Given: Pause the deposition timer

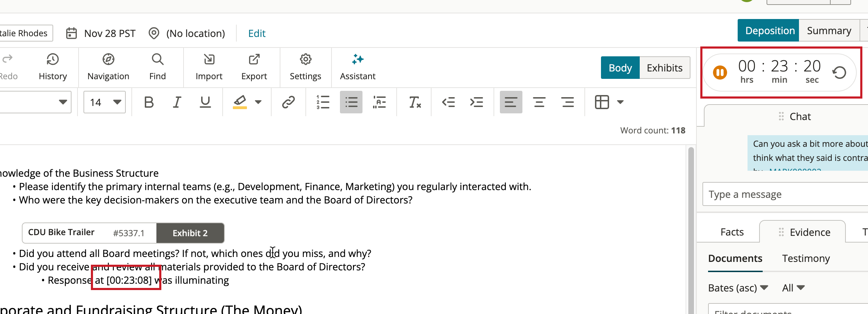Looking at the screenshot, I should [720, 73].
